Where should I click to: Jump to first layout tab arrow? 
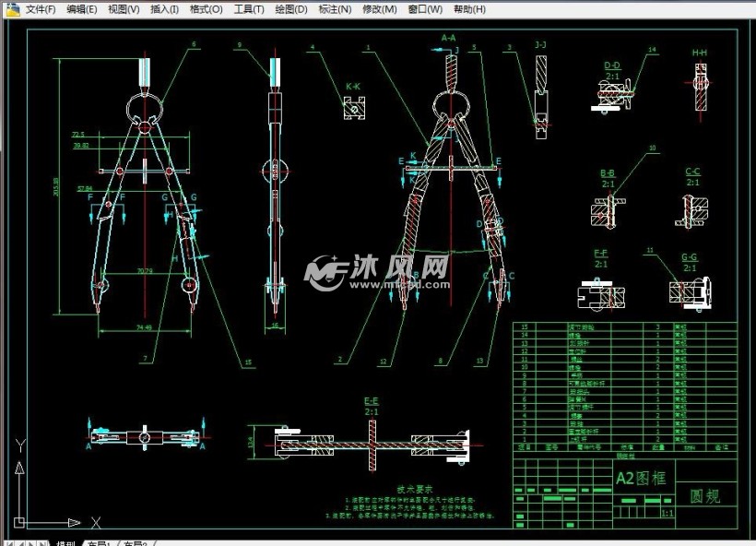pyautogui.click(x=7, y=541)
